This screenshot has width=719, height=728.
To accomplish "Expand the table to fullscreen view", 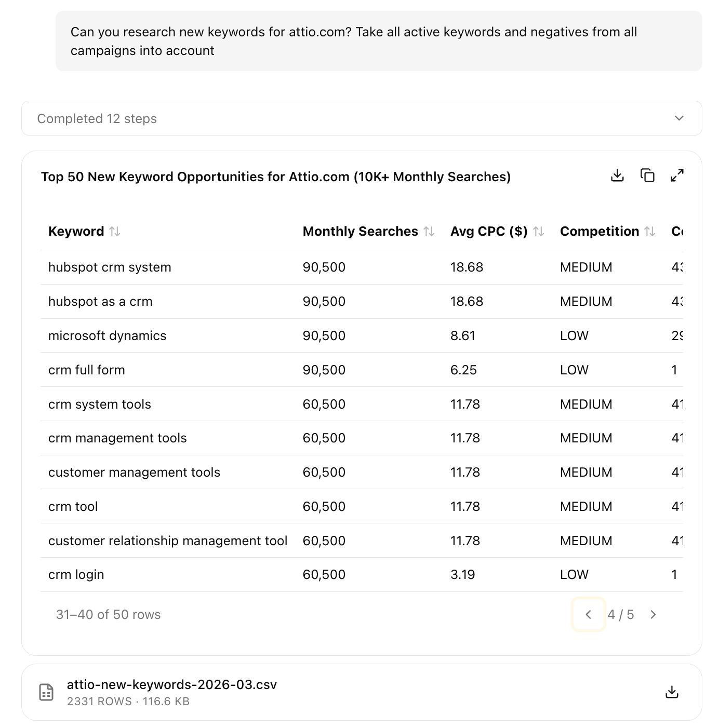I will [677, 176].
